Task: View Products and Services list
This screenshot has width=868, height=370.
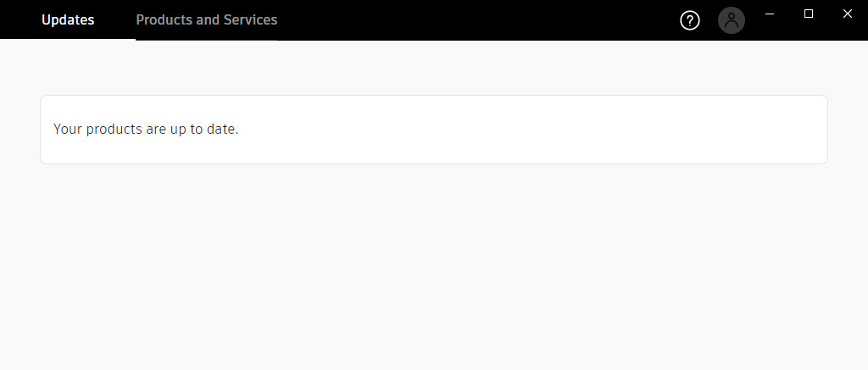Action: coord(207,20)
